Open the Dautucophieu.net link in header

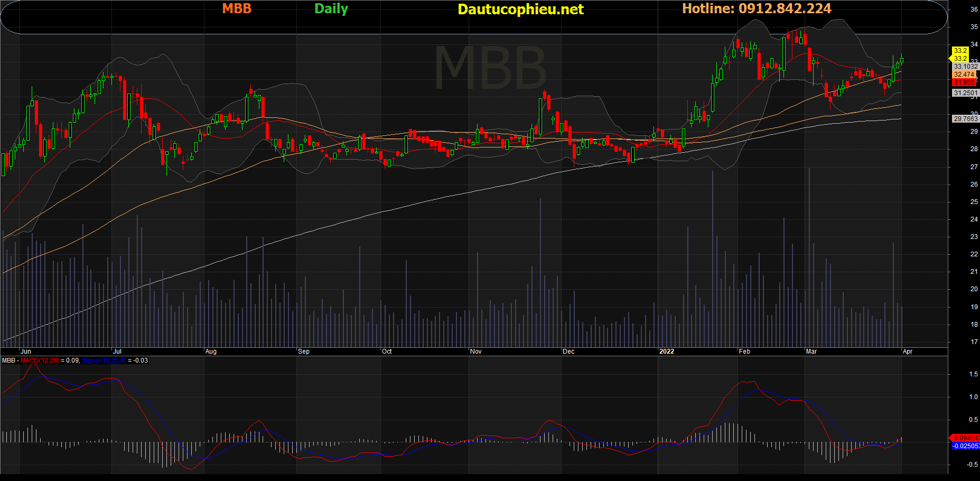pos(520,9)
